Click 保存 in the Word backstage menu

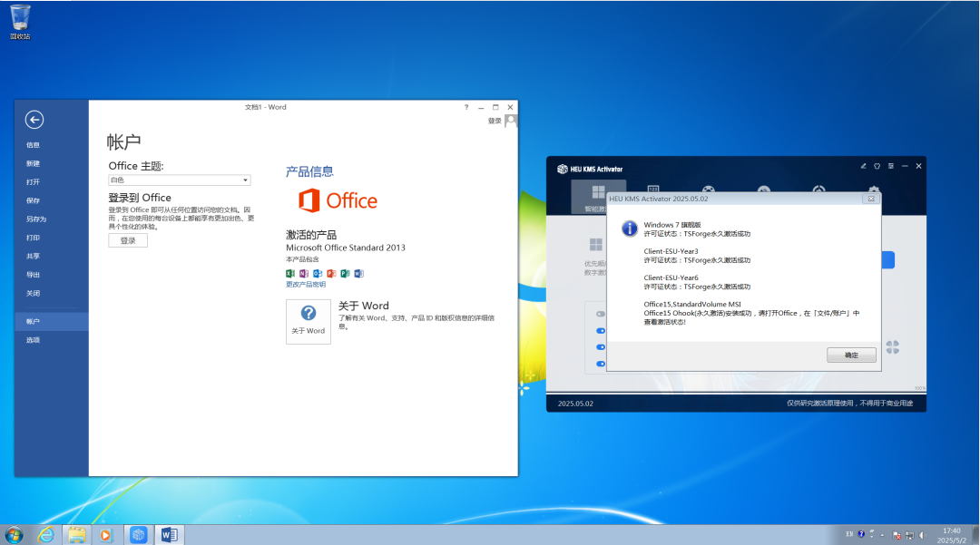click(34, 201)
